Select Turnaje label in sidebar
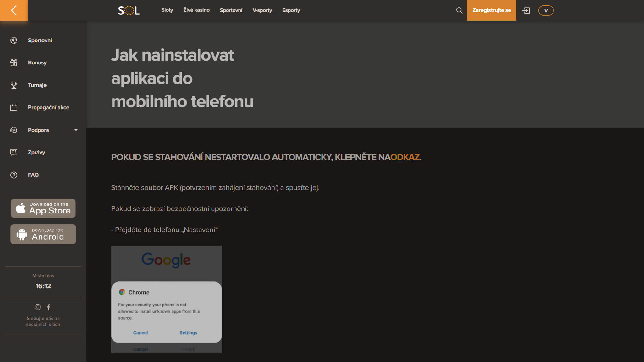The height and width of the screenshot is (362, 644). point(37,85)
